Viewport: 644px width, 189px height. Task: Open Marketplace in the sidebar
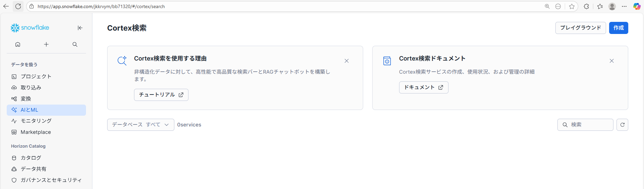click(46, 132)
